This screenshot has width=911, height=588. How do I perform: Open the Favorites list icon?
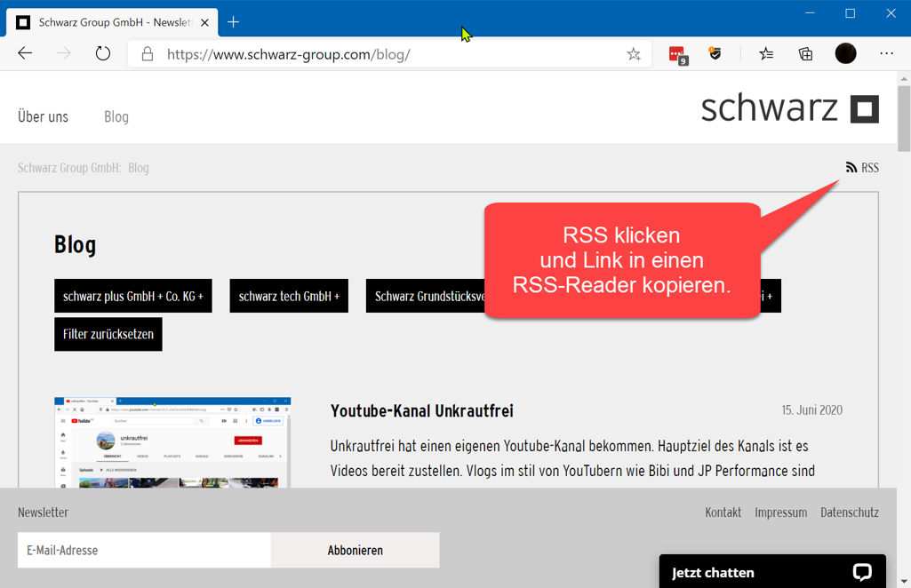point(766,54)
